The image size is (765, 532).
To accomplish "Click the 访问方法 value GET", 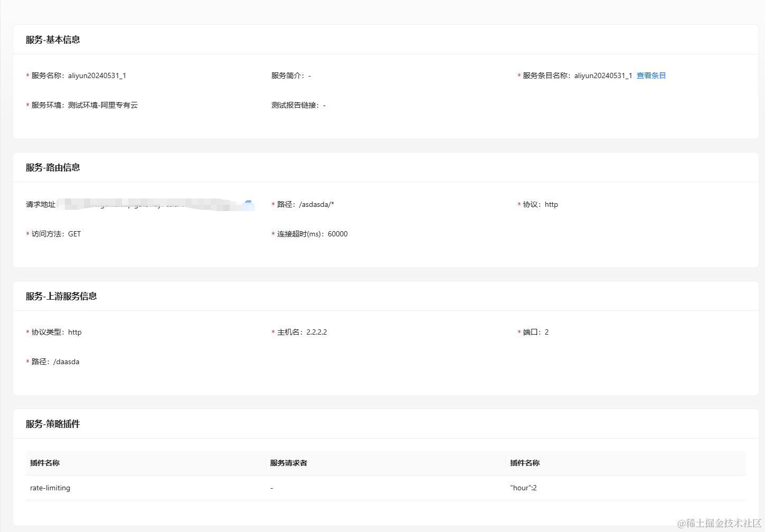I will point(74,234).
